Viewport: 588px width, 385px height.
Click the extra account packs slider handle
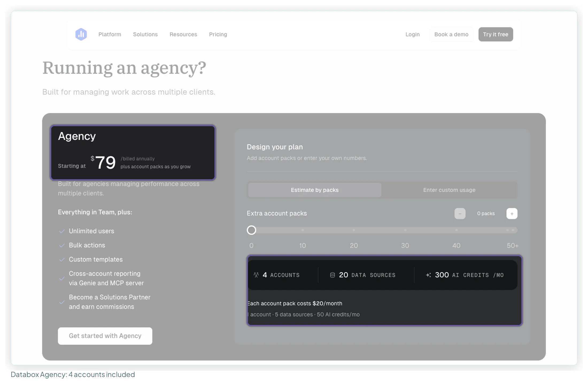point(251,230)
